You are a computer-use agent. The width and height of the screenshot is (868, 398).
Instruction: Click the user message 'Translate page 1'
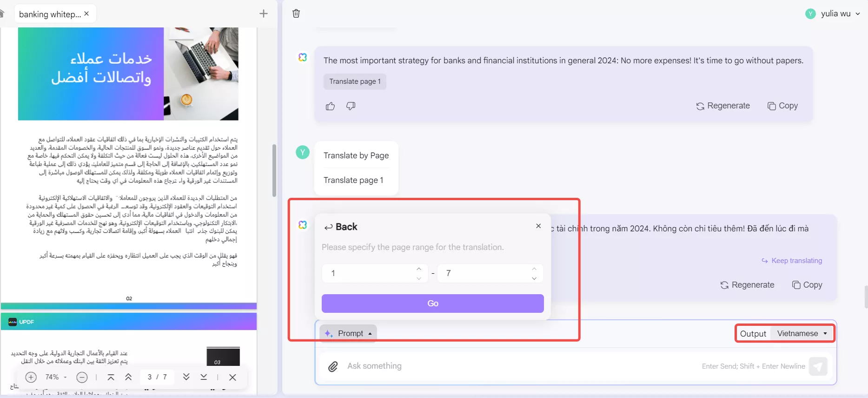tap(353, 180)
